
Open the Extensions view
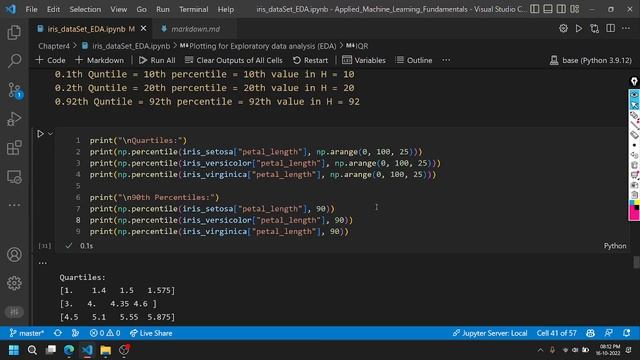[14, 148]
